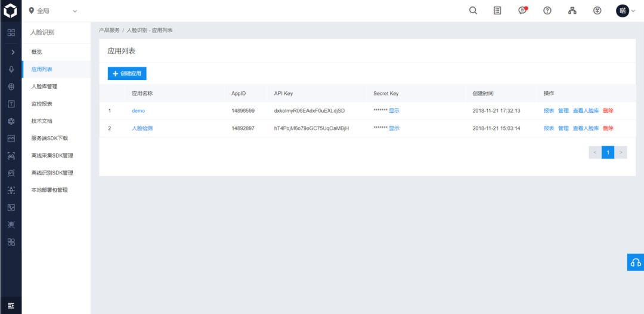Go to the next page arrow
This screenshot has height=314, width=644.
click(621, 152)
